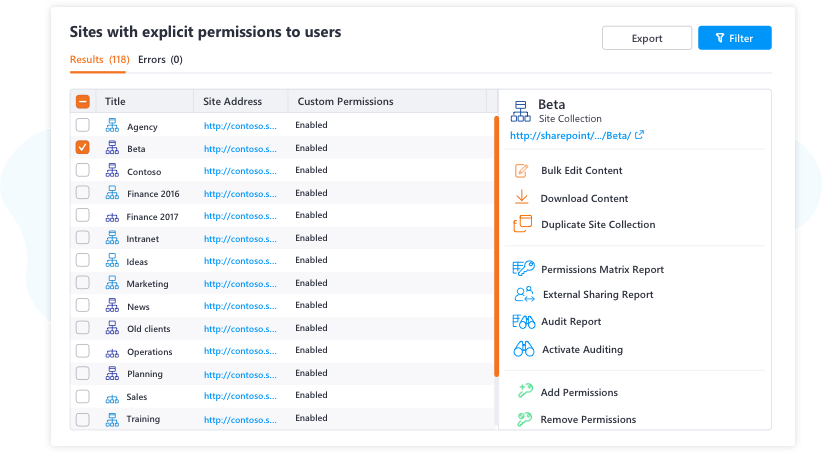This screenshot has height=453, width=822.
Task: Click the Remove Permissions key icon
Action: coord(524,419)
